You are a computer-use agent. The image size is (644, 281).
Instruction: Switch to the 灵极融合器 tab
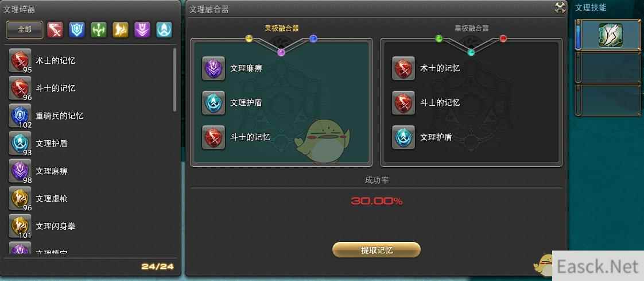(281, 28)
